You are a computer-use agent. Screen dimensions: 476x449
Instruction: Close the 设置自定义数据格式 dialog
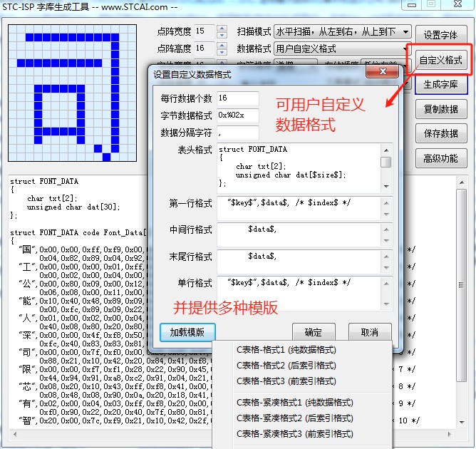383,71
